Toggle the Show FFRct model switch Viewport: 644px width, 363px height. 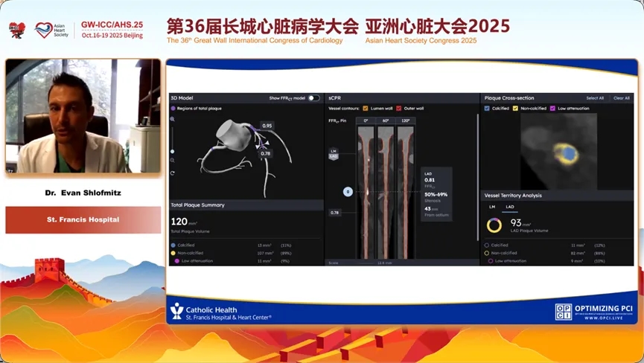click(313, 98)
